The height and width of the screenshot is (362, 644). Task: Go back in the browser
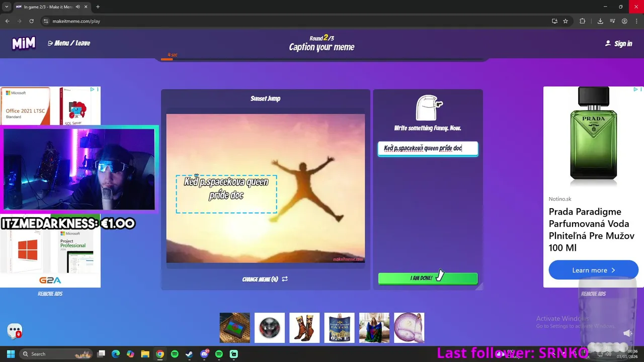point(7,21)
